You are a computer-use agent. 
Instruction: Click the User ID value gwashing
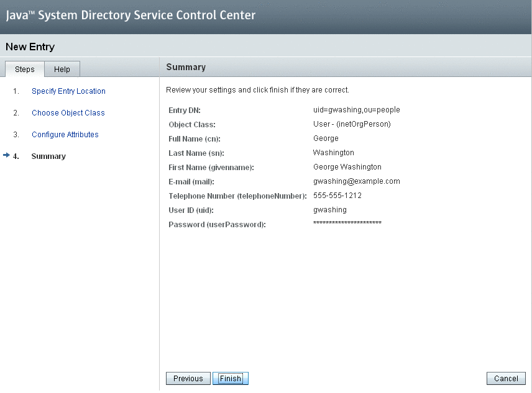point(330,210)
